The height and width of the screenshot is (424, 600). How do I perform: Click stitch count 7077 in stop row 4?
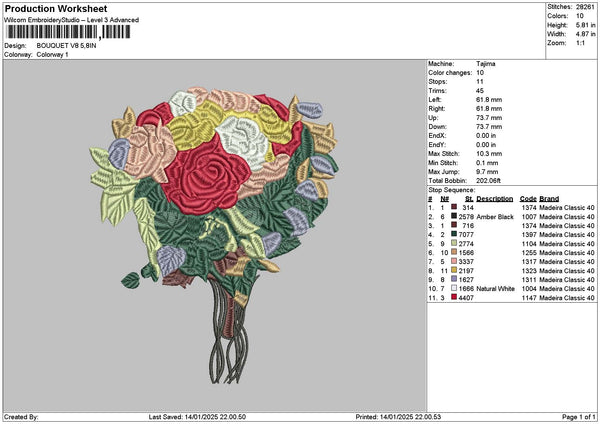pos(466,235)
